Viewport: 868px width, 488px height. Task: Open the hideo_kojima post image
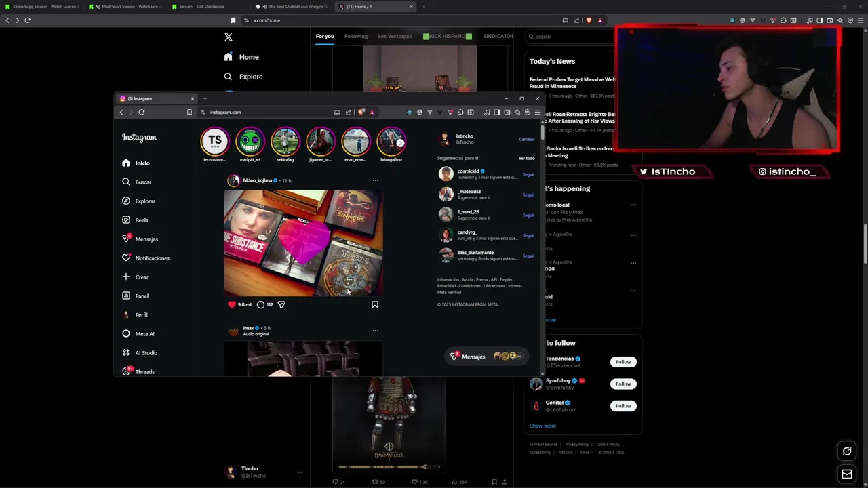pos(303,243)
